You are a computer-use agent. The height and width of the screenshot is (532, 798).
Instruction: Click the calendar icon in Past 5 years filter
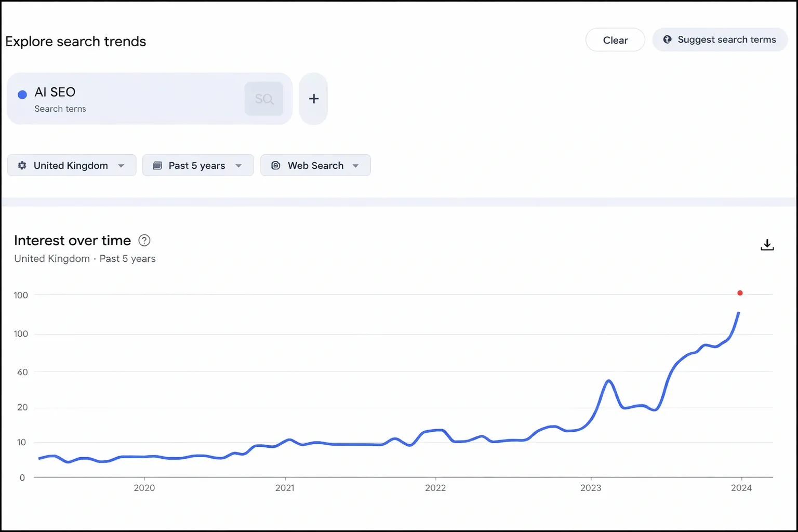tap(157, 165)
